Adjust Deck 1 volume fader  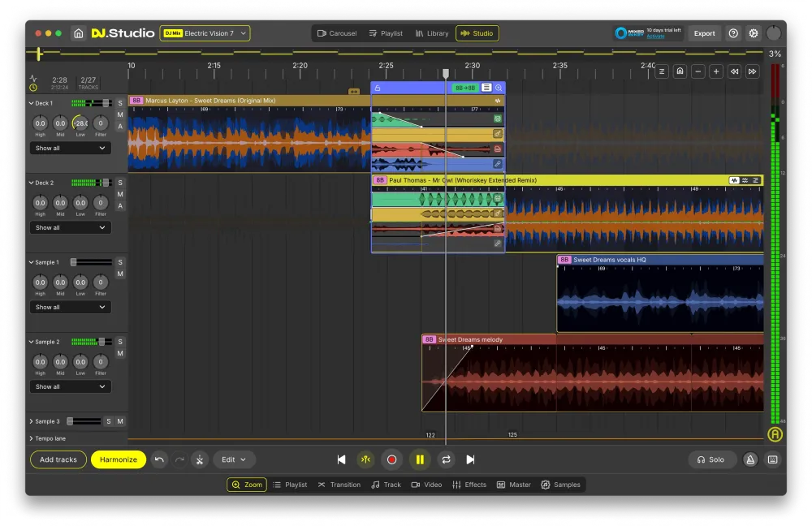pos(106,103)
